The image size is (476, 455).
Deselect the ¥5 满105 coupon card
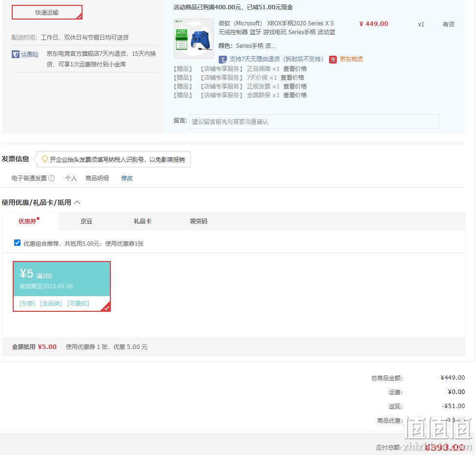[x=62, y=286]
